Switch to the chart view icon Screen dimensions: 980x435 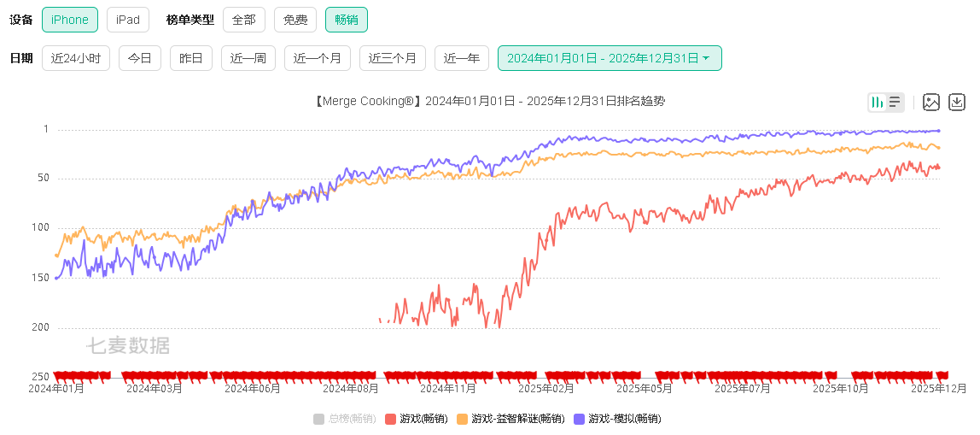pos(877,103)
